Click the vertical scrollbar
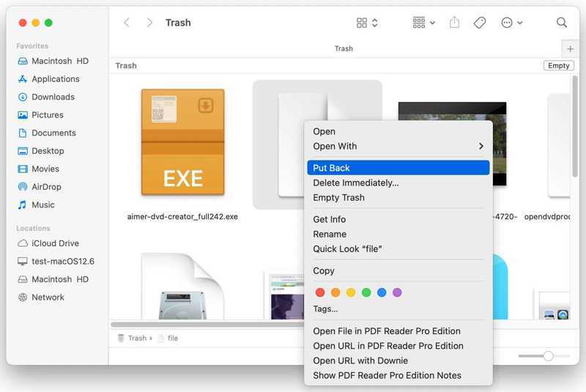Image resolution: width=586 pixels, height=392 pixels. click(x=575, y=126)
